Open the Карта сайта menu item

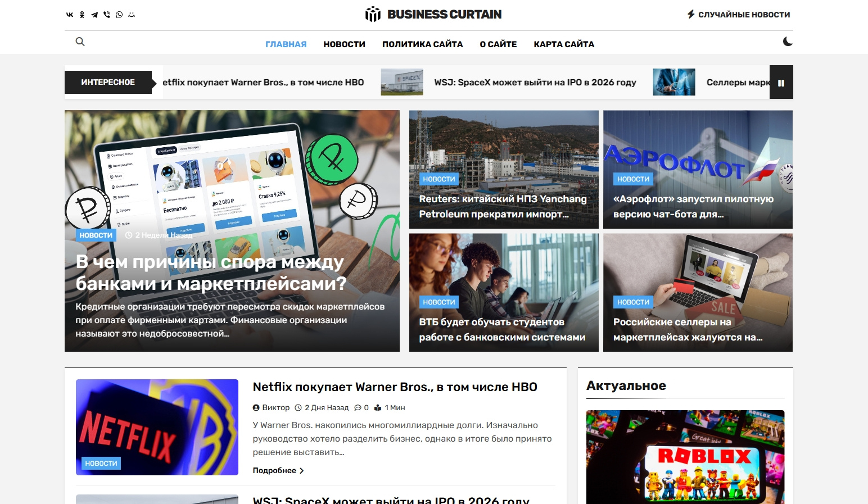pyautogui.click(x=564, y=44)
